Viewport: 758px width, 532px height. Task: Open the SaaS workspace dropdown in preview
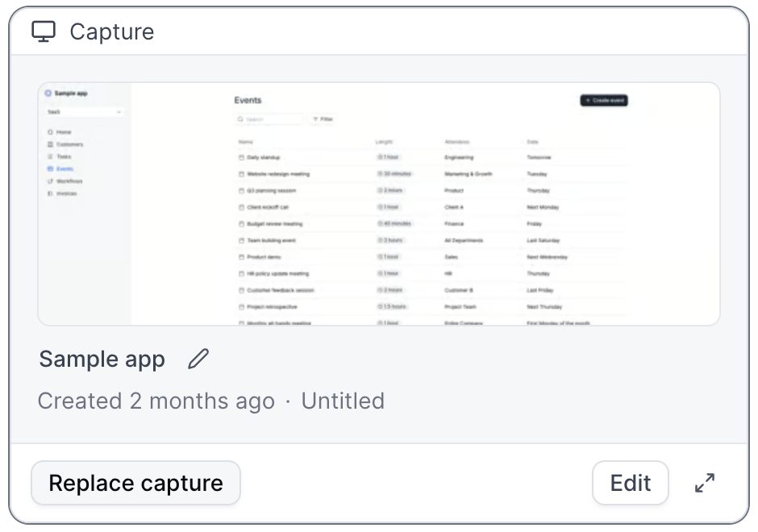point(84,112)
